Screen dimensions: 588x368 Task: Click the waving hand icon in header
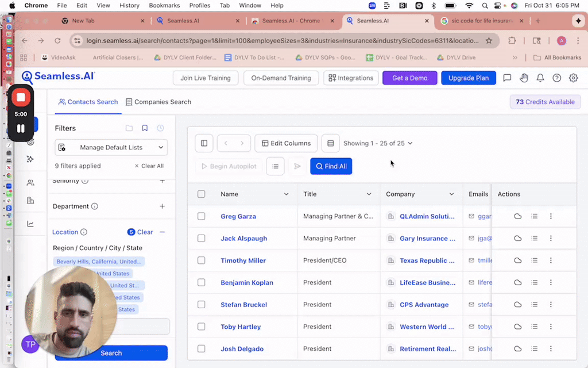524,78
